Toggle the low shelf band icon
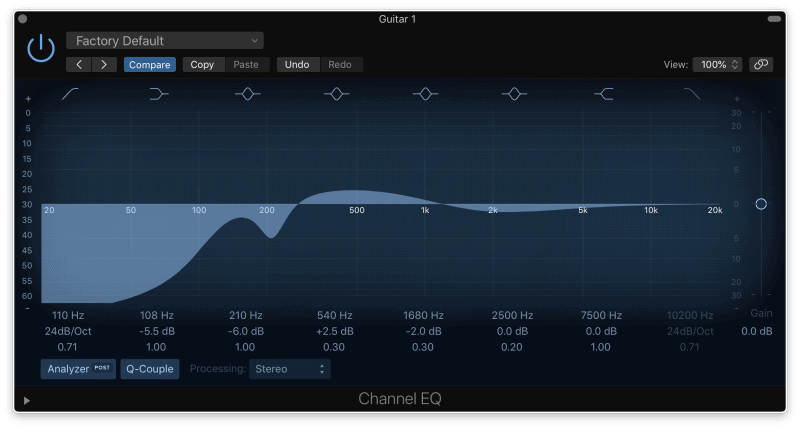The width and height of the screenshot is (800, 429). click(159, 94)
